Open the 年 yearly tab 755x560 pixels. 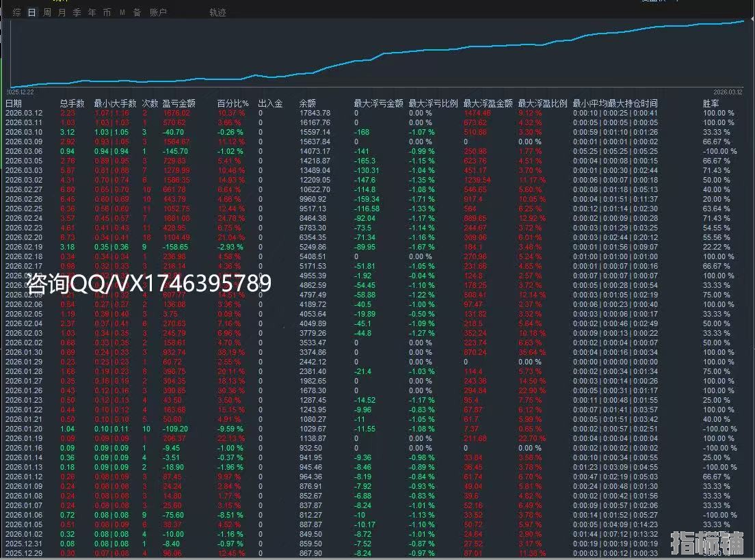point(92,12)
